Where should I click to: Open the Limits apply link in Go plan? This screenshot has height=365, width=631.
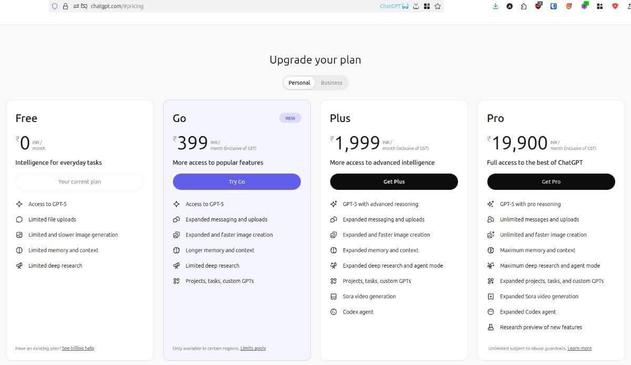[253, 349]
